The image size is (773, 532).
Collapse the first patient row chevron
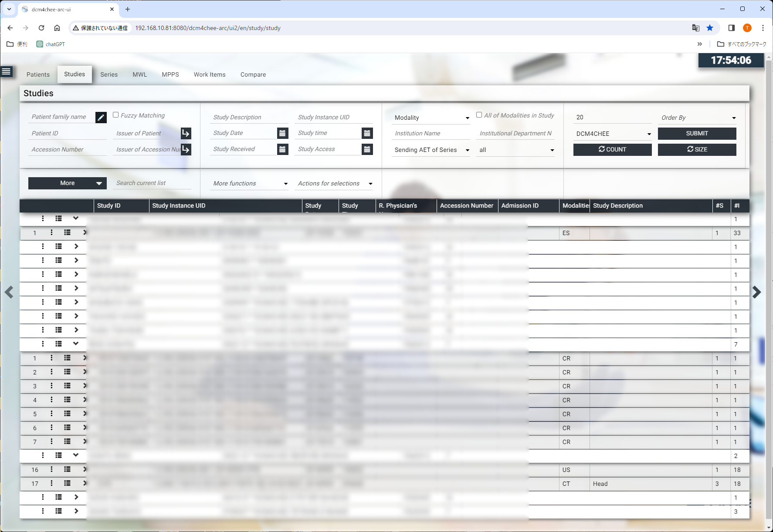click(76, 219)
